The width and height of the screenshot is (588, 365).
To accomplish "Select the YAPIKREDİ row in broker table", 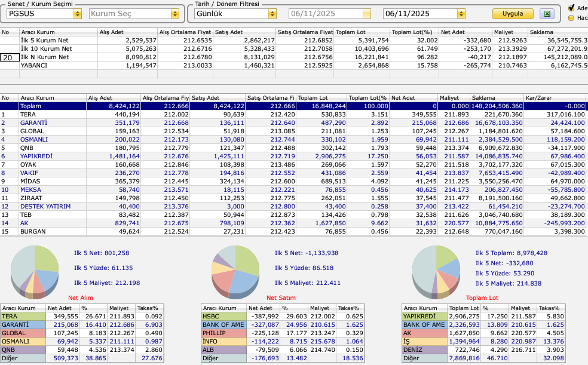I will [293, 157].
